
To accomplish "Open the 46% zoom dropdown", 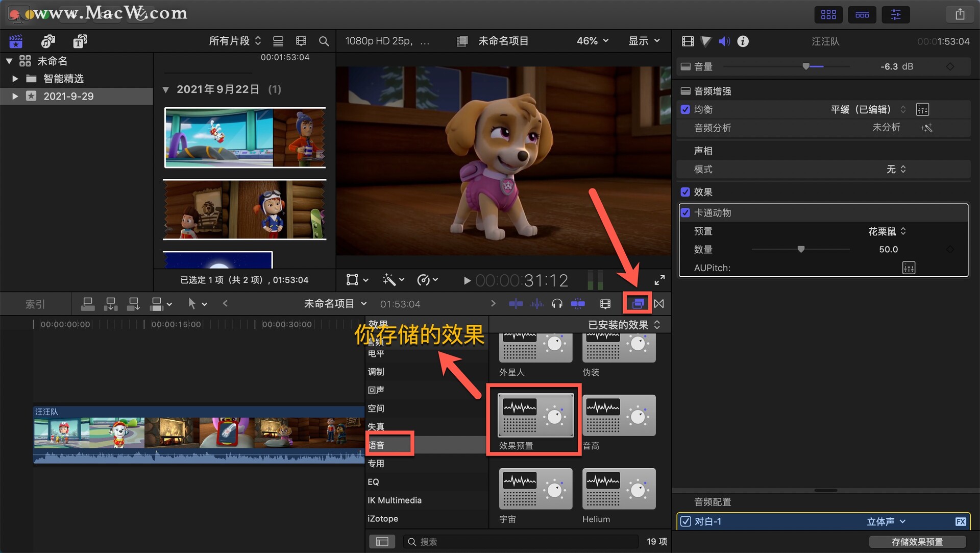I will pos(593,41).
